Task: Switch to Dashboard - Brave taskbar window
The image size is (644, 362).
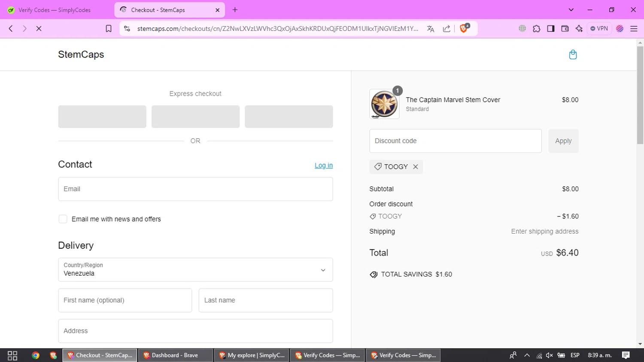Action: tap(176, 355)
